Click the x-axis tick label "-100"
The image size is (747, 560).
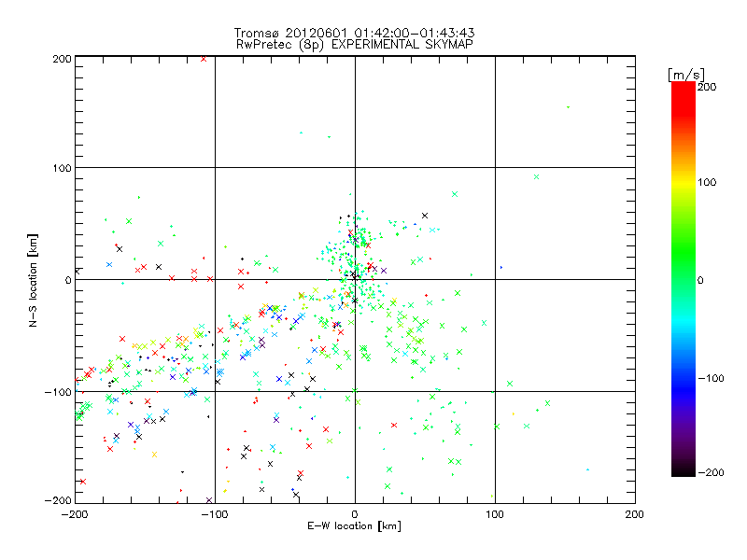pos(215,514)
